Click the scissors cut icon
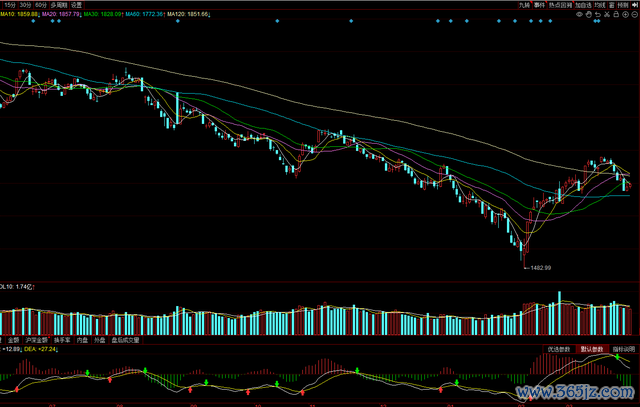 (607, 15)
